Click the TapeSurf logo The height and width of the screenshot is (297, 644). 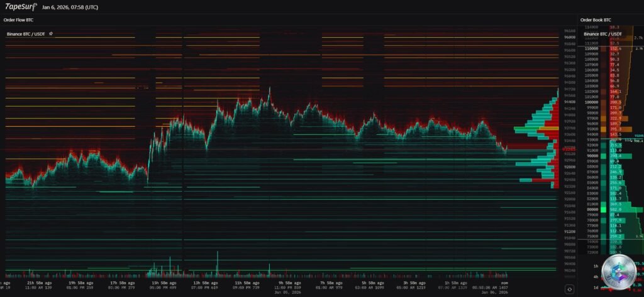click(21, 7)
